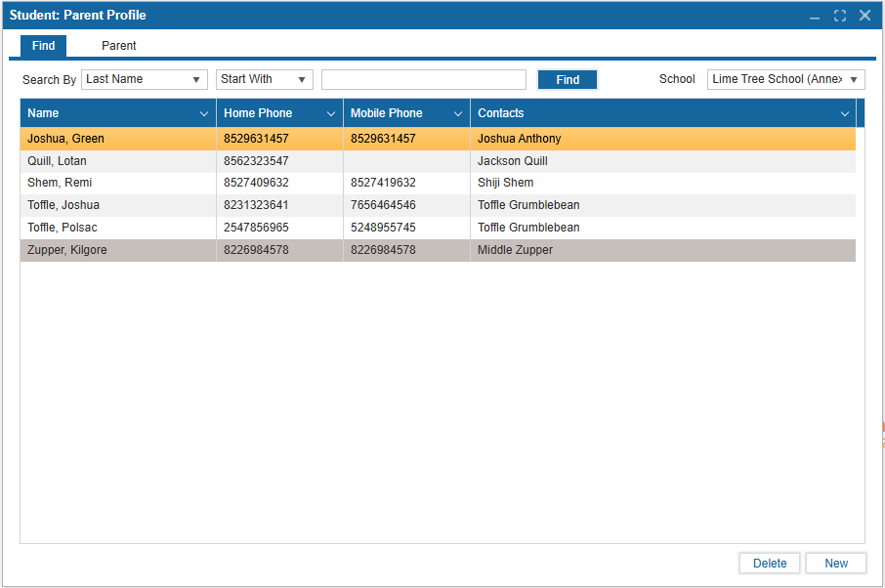Select the Find tab

[x=44, y=46]
